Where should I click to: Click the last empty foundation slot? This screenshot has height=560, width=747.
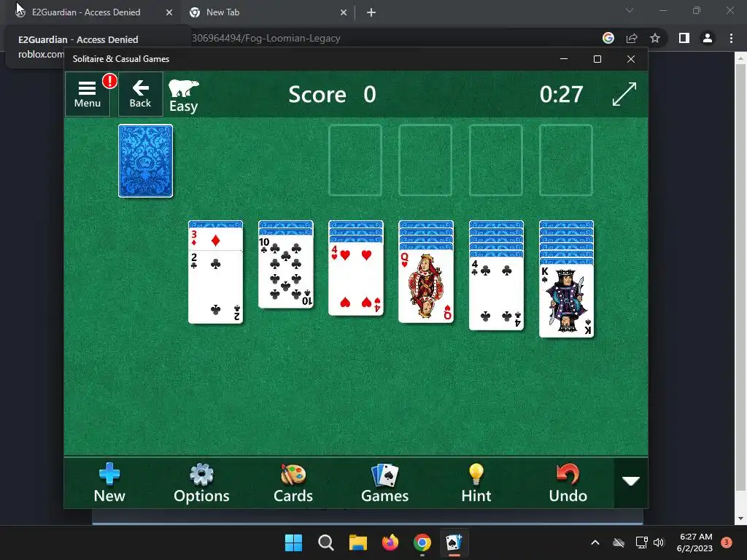click(x=566, y=160)
